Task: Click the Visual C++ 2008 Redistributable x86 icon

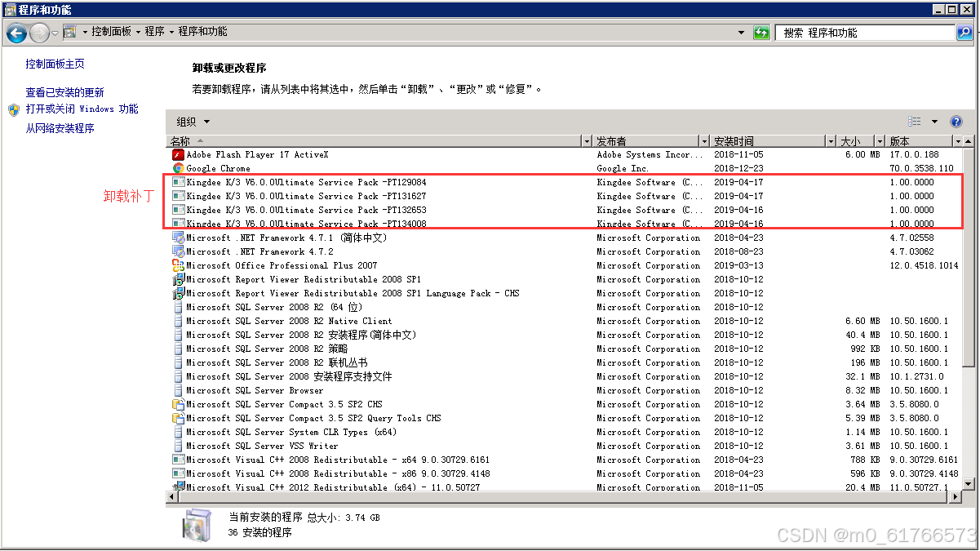Action: coord(178,473)
